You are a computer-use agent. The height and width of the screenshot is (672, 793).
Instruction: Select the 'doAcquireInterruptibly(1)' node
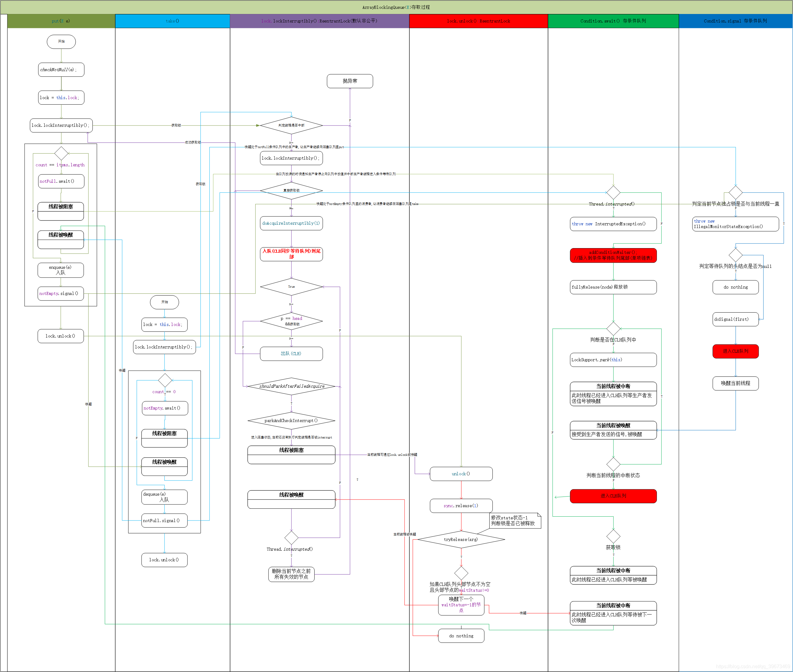coord(291,223)
